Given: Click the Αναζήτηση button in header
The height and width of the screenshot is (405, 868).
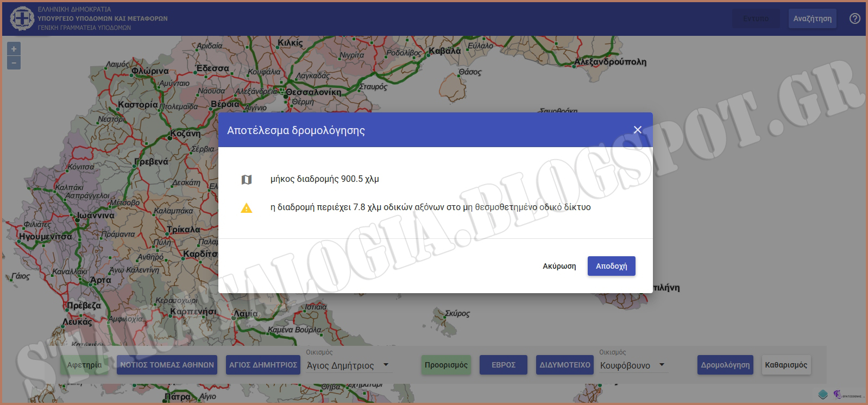Looking at the screenshot, I should (x=812, y=18).
